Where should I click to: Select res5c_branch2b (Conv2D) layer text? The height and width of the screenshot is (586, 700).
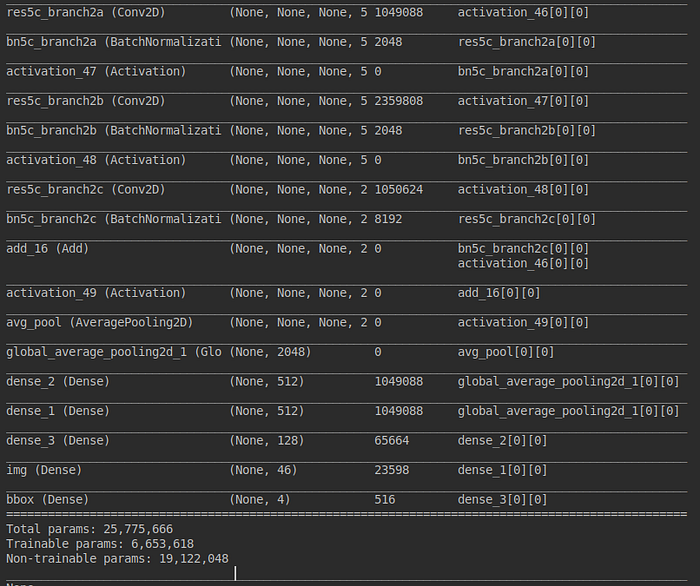[x=86, y=101]
